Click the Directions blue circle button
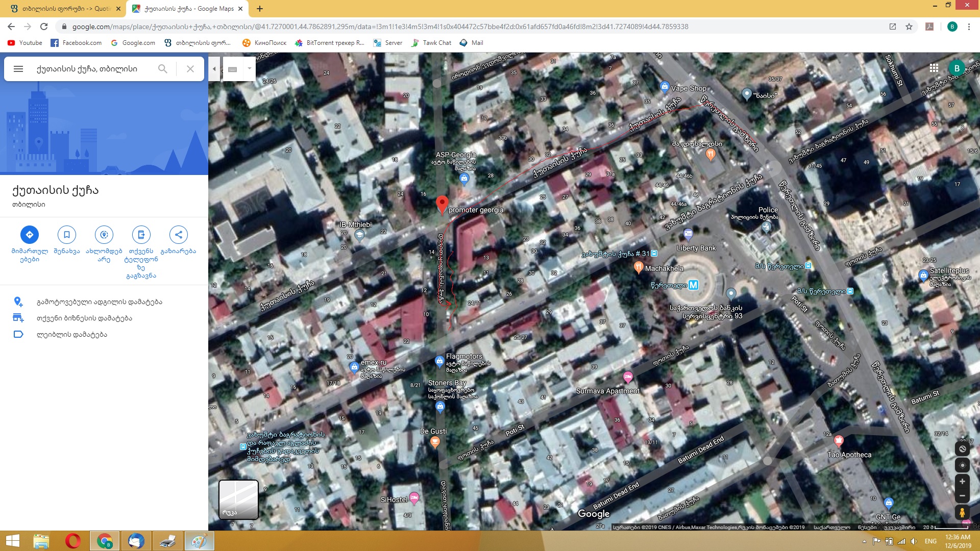 pos(30,235)
